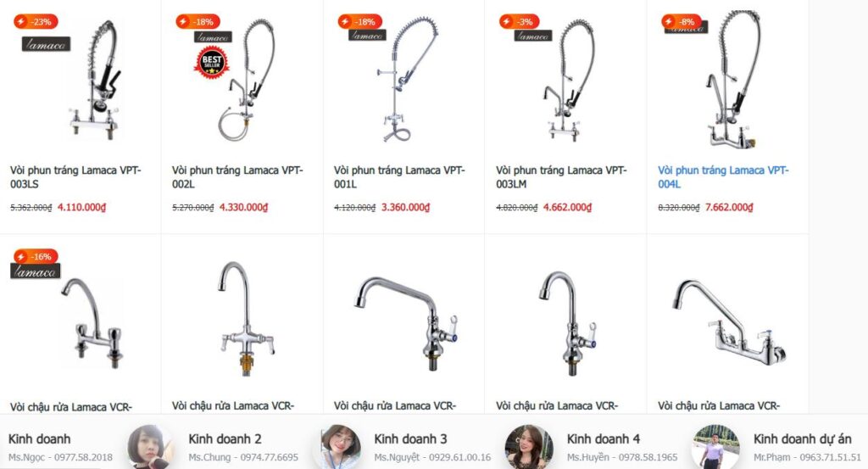
Task: Click Ms.Chung's avatar photo for Kinh doanh 2
Action: click(x=148, y=447)
